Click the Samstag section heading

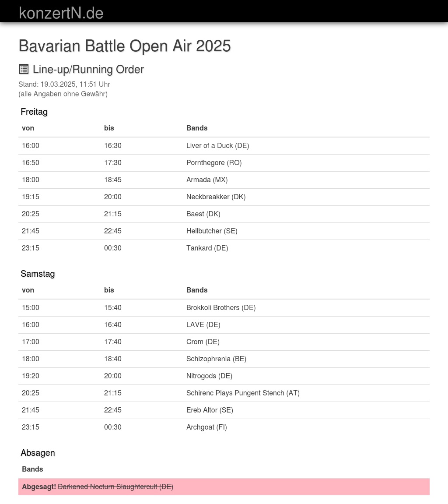38,274
